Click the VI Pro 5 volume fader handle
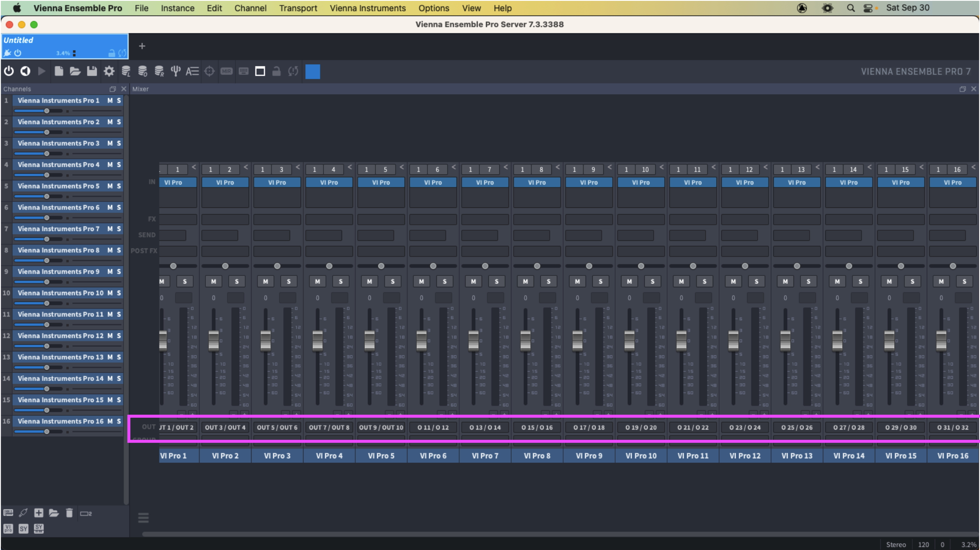 tap(370, 340)
